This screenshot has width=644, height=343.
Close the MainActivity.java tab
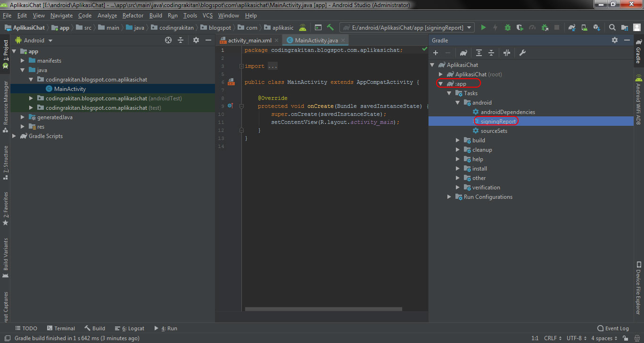(x=343, y=41)
